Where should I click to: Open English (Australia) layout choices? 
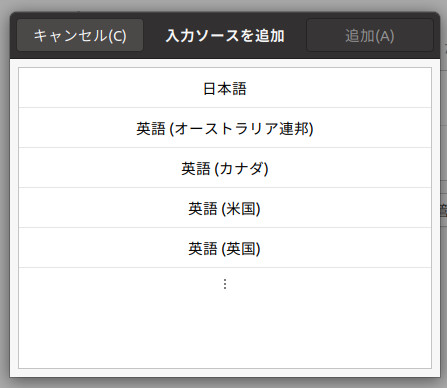pyautogui.click(x=225, y=128)
